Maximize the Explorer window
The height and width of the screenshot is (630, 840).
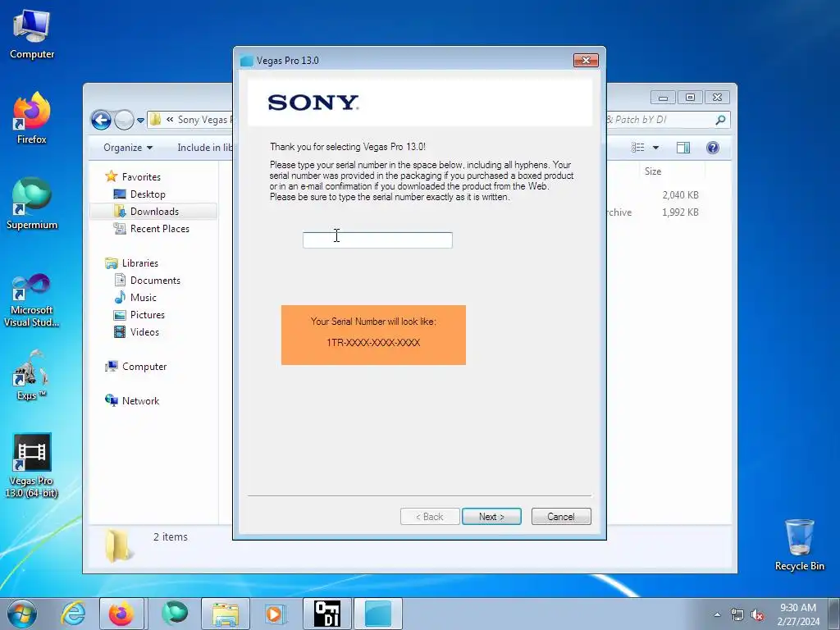coord(690,98)
